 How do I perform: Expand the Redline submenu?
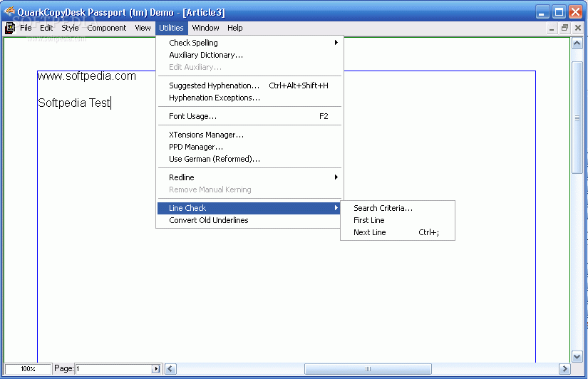249,177
